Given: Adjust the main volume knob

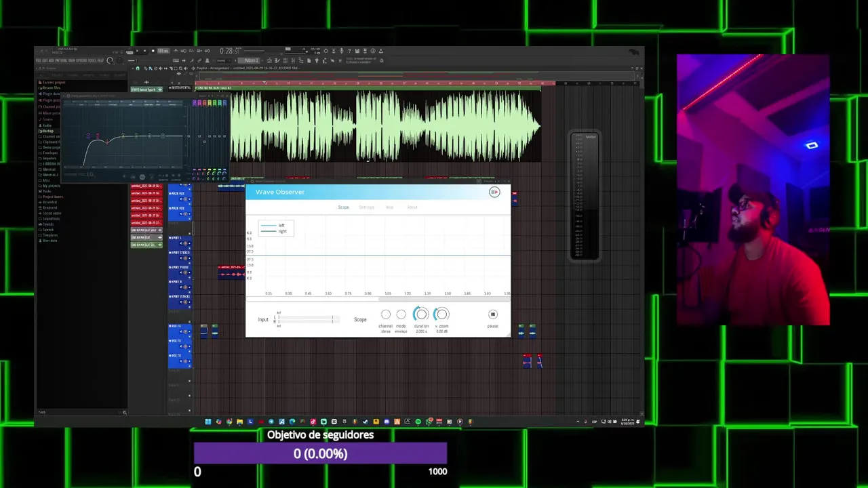Looking at the screenshot, I should 110,60.
